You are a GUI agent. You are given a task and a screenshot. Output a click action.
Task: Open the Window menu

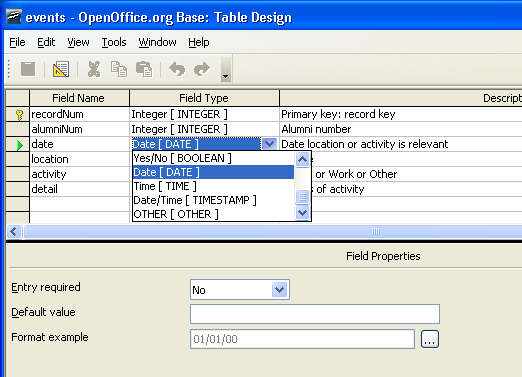[157, 42]
